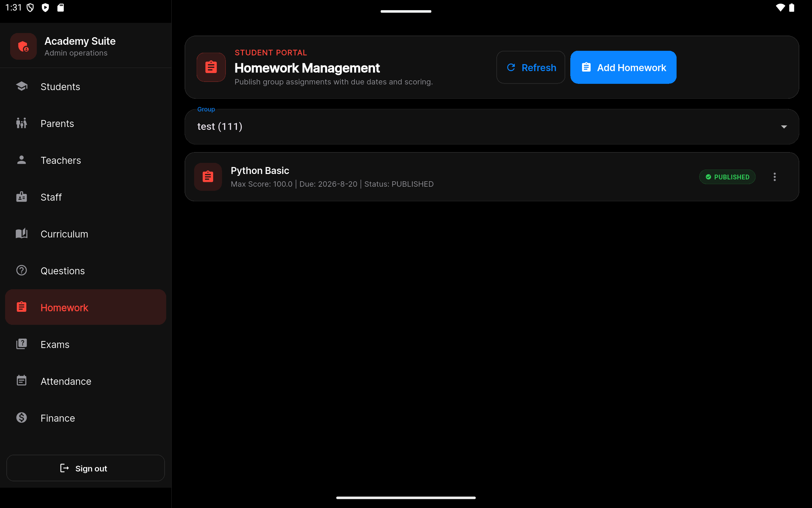Click the PUBLISHED status badge
Image resolution: width=812 pixels, height=508 pixels.
point(727,177)
